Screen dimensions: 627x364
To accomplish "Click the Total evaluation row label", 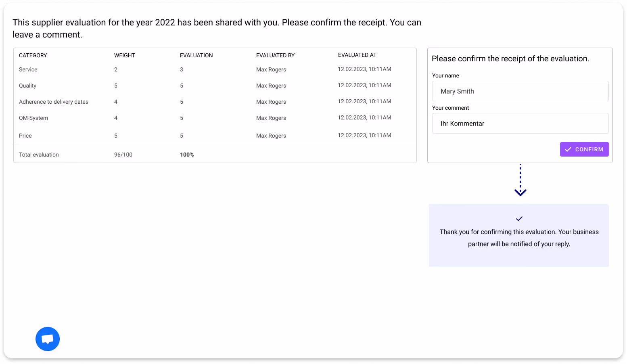I will (39, 155).
